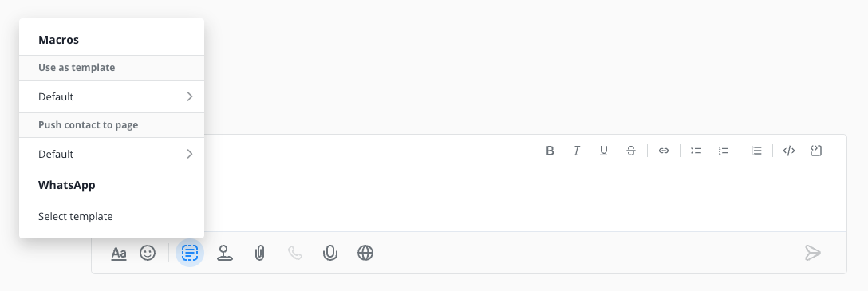This screenshot has width=868, height=291.
Task: Open the emoji picker
Action: tap(148, 253)
